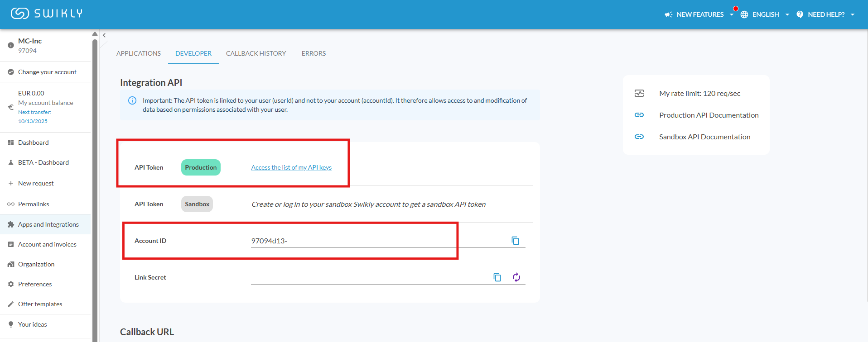Click the megaphone New Features icon
Screen dimensions: 868x342
click(668, 14)
